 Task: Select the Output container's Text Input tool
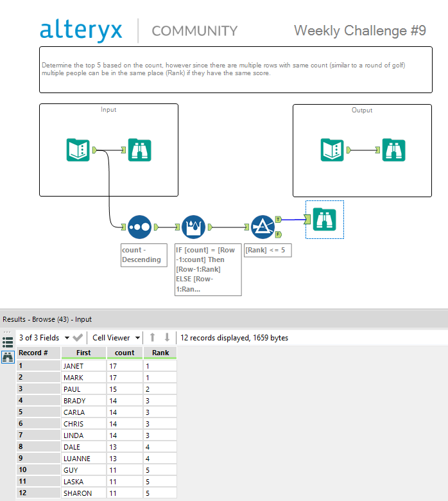tap(332, 150)
